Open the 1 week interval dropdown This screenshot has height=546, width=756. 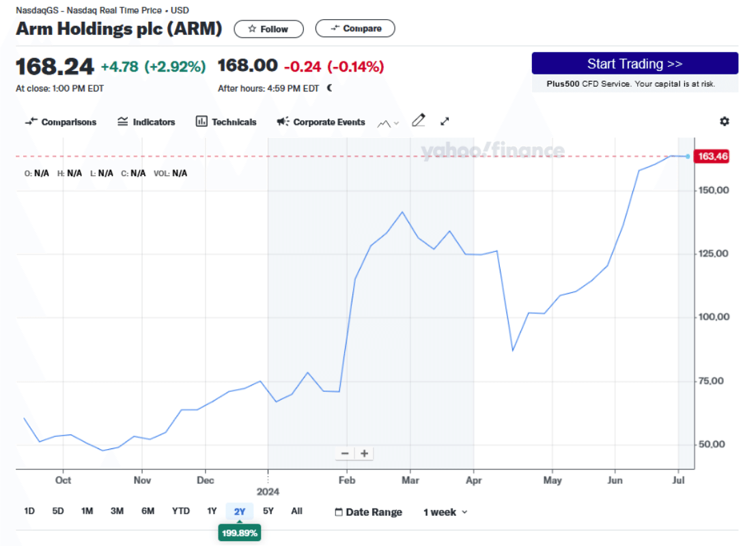pyautogui.click(x=445, y=512)
